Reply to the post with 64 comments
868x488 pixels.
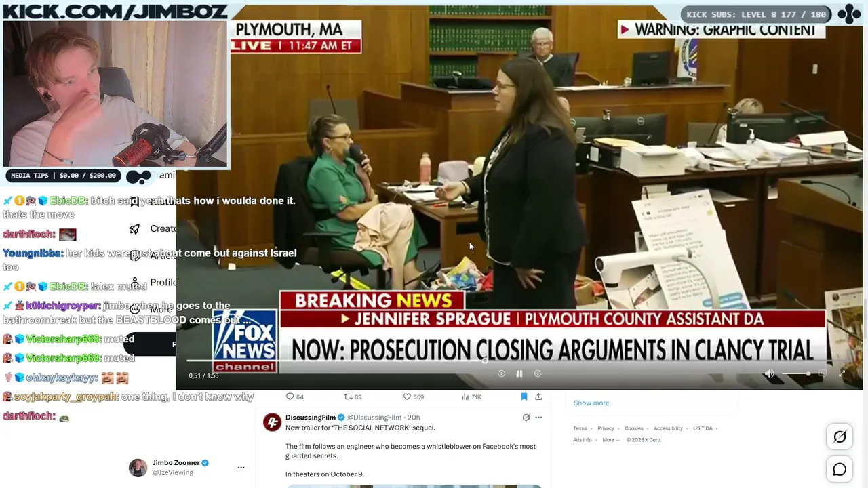295,396
